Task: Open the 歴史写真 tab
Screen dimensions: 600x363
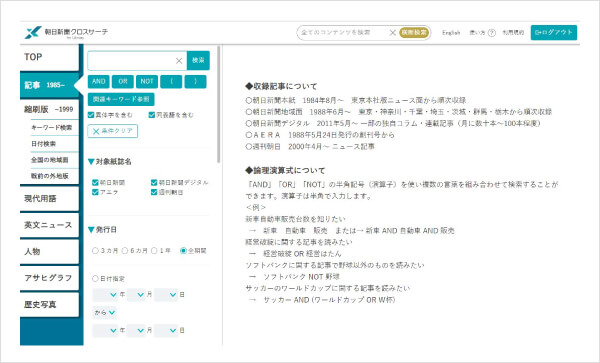Action: [x=49, y=304]
